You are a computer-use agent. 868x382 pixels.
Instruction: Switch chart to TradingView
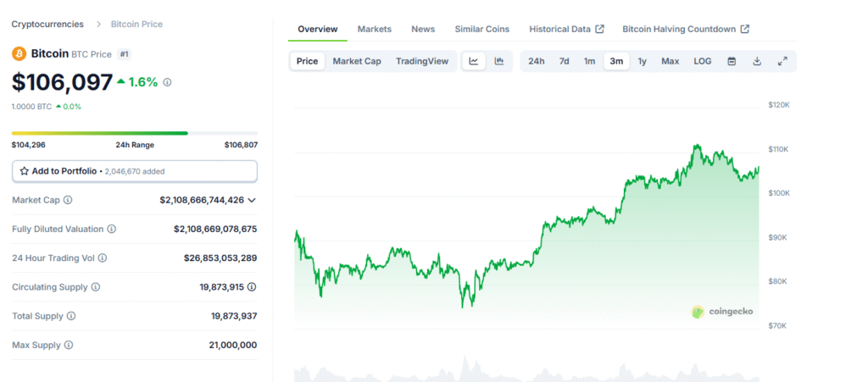[422, 61]
